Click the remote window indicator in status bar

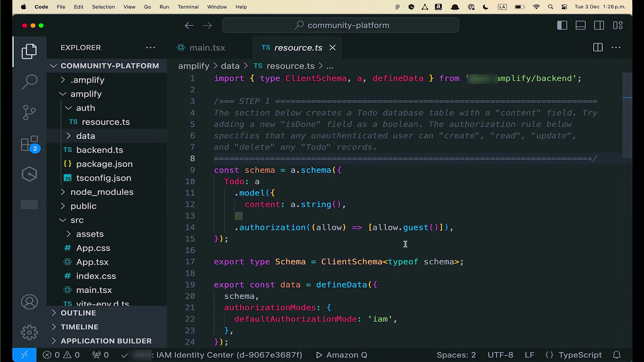click(x=24, y=355)
